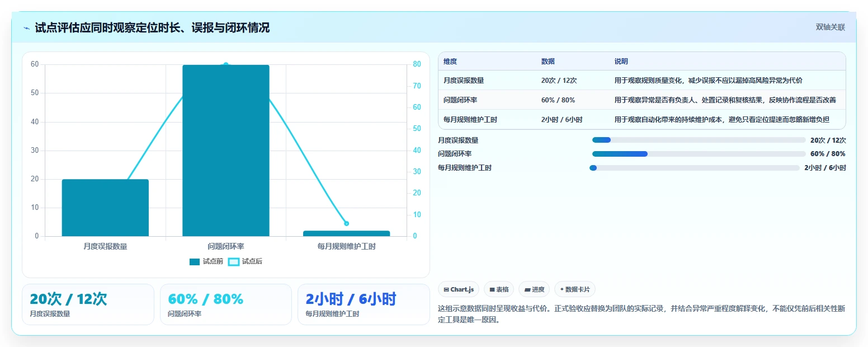Select the 进度 tag chip
The image size is (868, 347).
coord(534,289)
